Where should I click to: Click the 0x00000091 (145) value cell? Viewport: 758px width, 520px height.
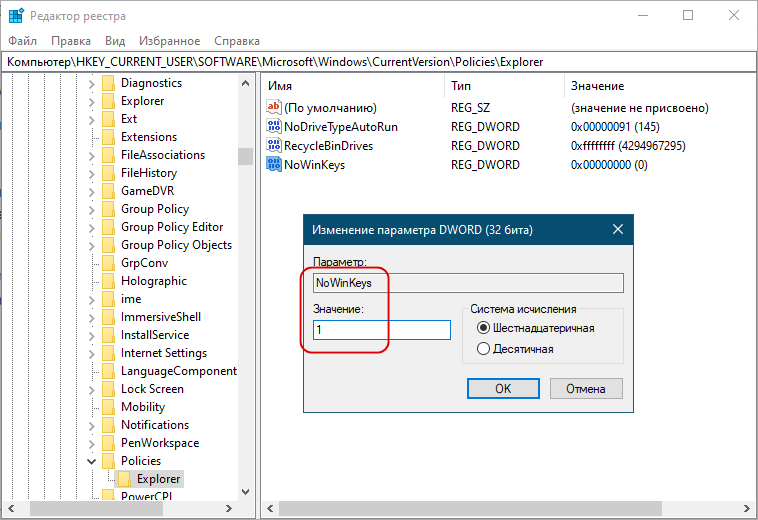pyautogui.click(x=615, y=127)
